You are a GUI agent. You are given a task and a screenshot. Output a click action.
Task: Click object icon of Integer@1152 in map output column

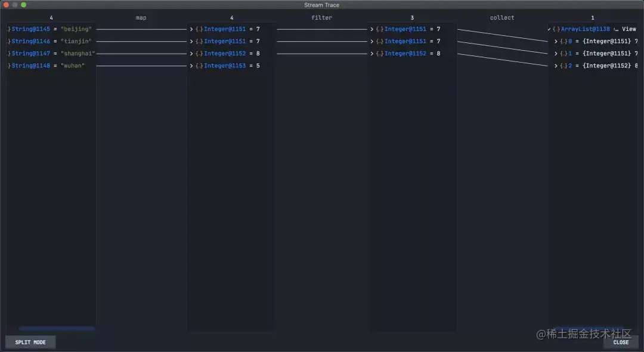[x=199, y=53]
